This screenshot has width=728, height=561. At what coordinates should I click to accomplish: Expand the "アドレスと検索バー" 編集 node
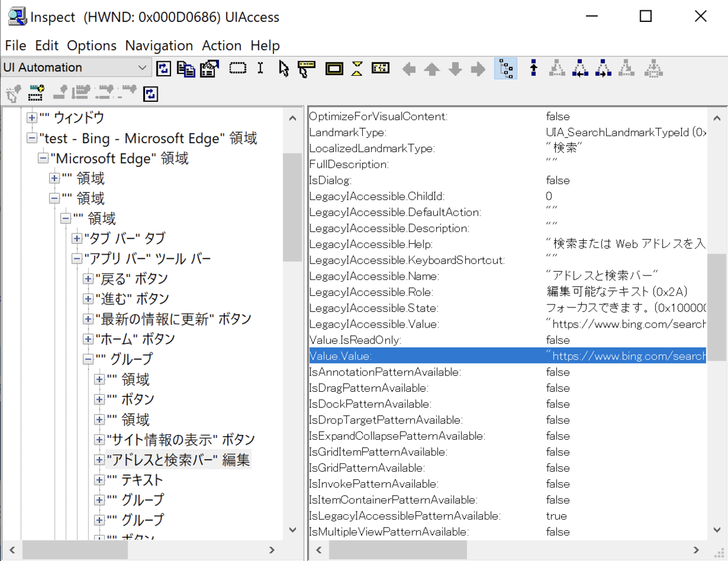click(x=99, y=460)
